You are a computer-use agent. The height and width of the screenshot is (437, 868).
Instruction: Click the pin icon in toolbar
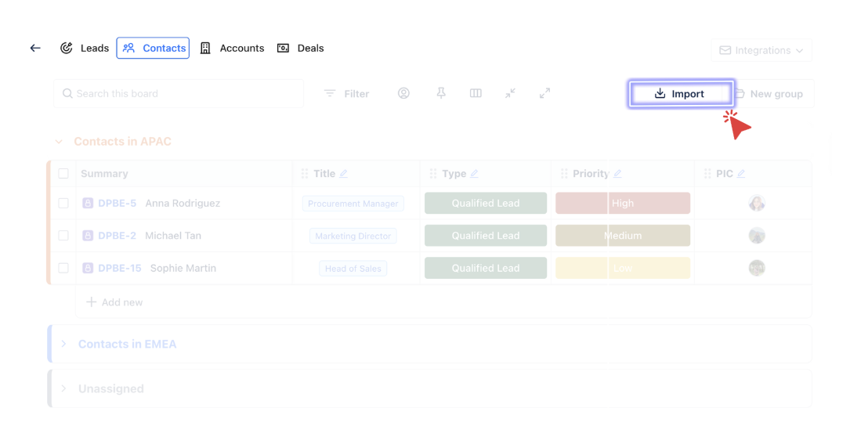point(441,93)
